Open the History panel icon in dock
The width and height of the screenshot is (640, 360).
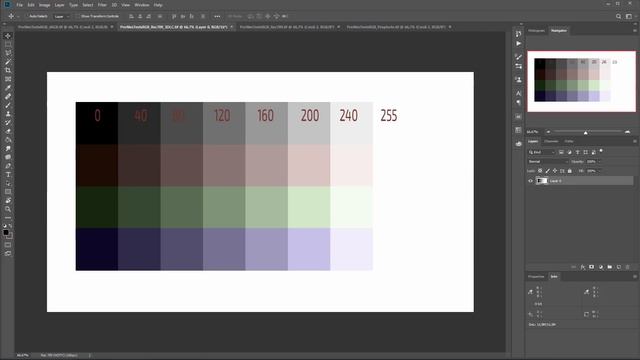[518, 34]
